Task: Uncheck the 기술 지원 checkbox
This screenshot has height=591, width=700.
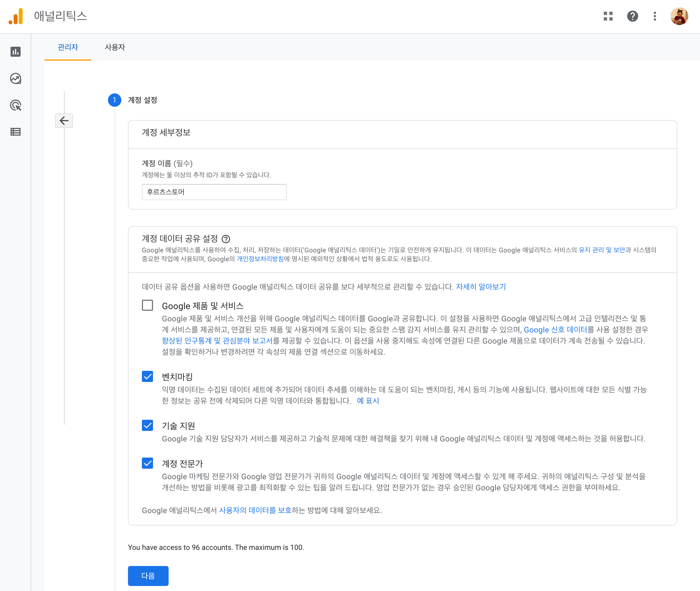Action: click(147, 425)
